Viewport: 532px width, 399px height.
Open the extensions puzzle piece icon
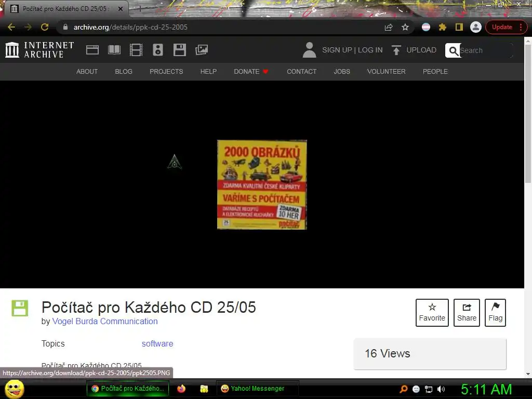[443, 27]
